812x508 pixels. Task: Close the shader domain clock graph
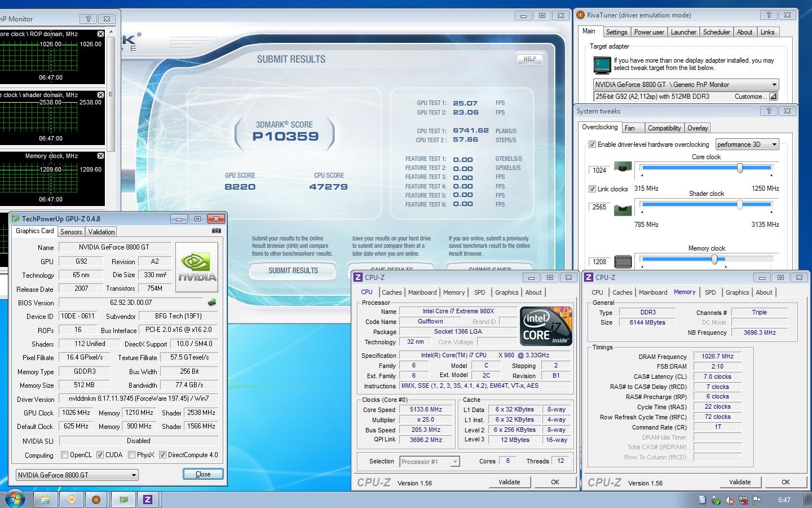100,95
